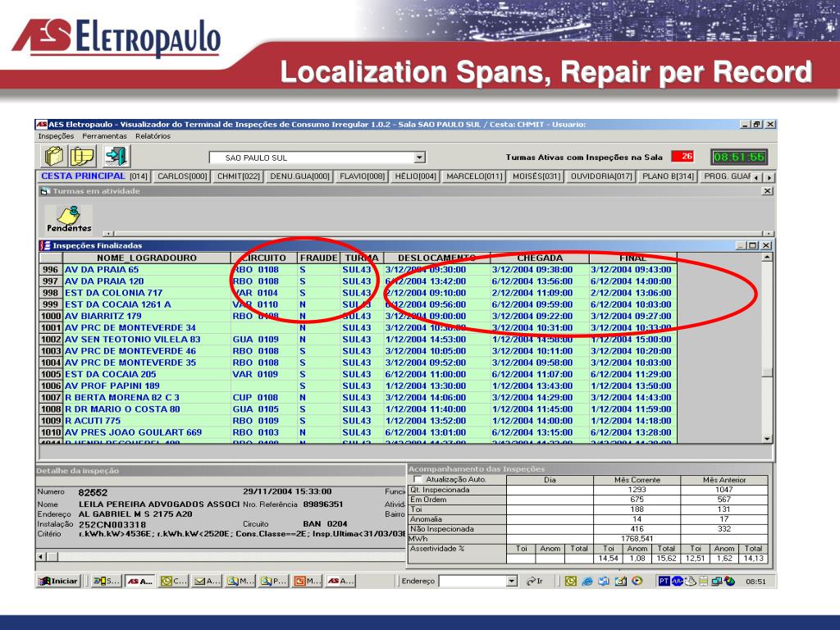Select row 1005 EST DA COCAIA 205

pos(358,374)
